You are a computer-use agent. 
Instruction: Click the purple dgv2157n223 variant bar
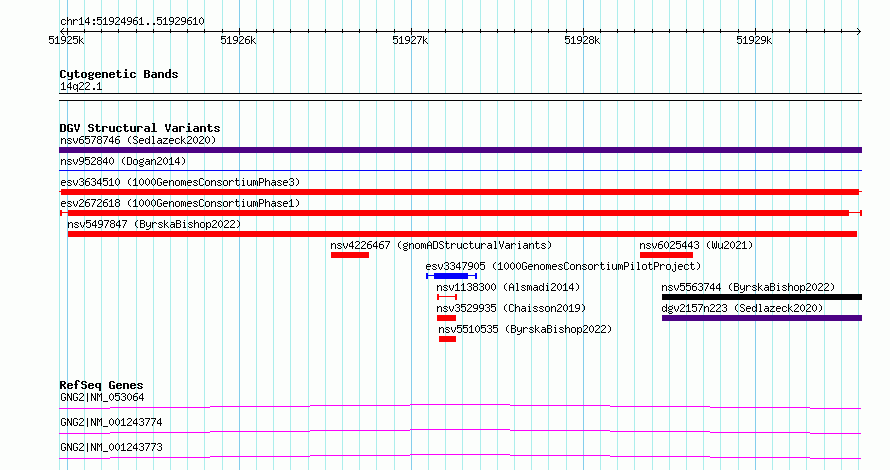762,318
